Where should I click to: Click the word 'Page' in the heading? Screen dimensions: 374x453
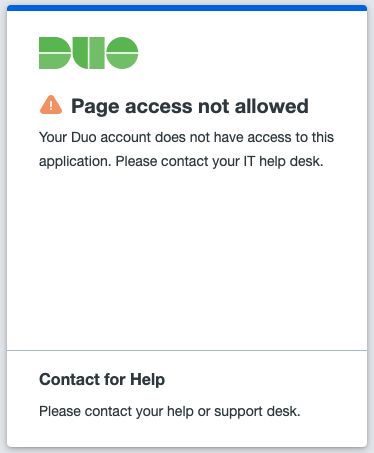pyautogui.click(x=95, y=107)
